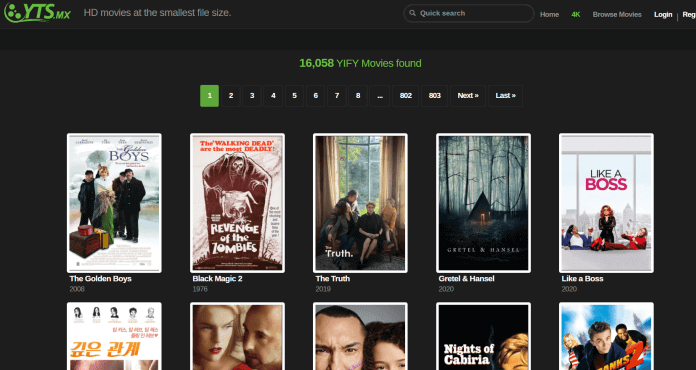Viewport: 696px width, 370px height.
Task: Go to pagination page 1
Action: click(x=210, y=96)
